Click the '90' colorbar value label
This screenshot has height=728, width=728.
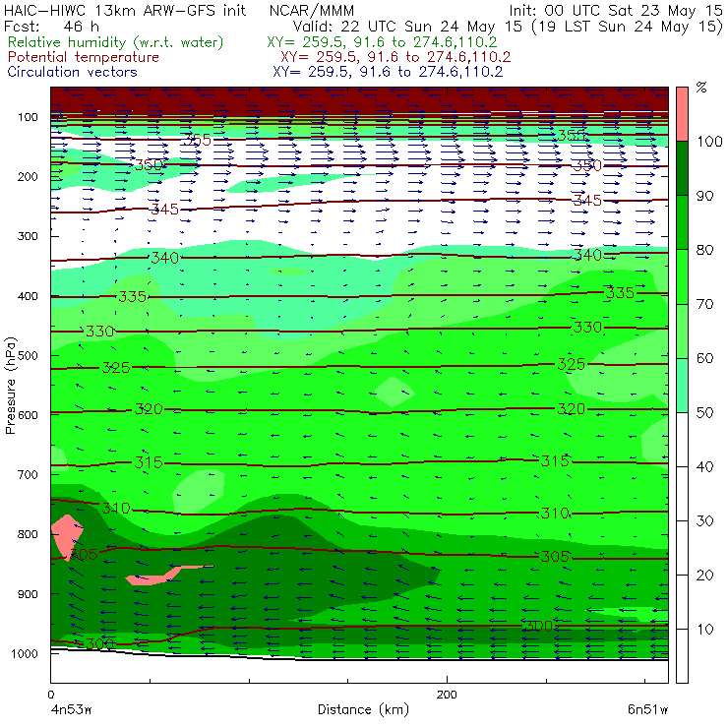click(x=705, y=196)
